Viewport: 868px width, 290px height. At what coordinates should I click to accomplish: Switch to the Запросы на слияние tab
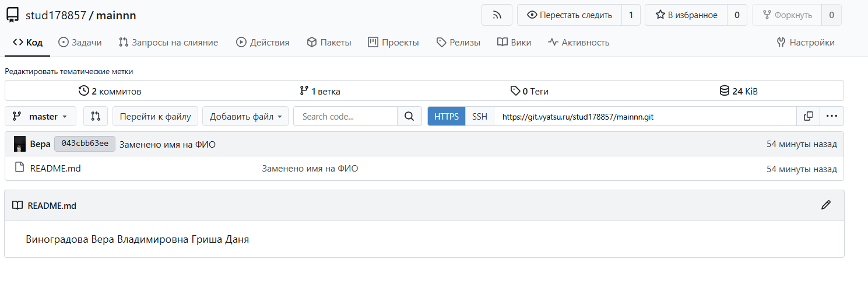coord(168,43)
